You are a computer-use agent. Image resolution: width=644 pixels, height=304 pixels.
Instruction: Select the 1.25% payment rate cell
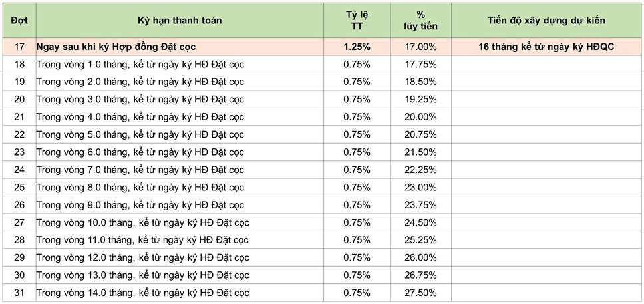[x=357, y=47]
